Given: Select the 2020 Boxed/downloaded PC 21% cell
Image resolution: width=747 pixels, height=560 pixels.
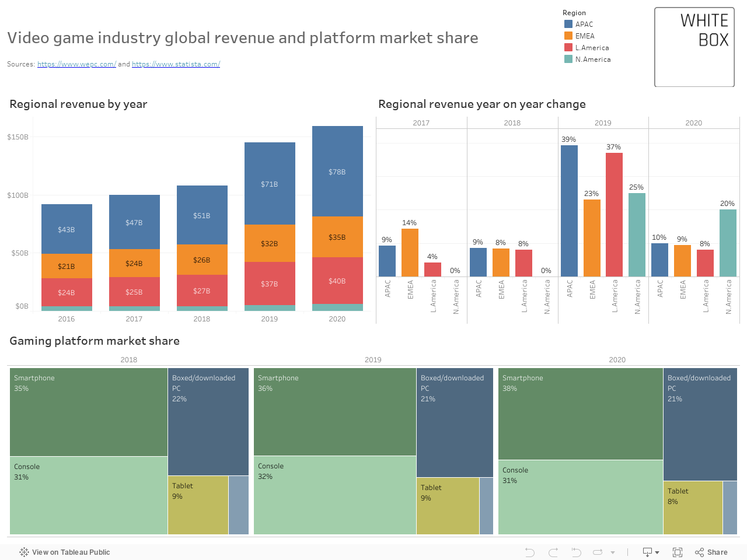Looking at the screenshot, I should 700,424.
